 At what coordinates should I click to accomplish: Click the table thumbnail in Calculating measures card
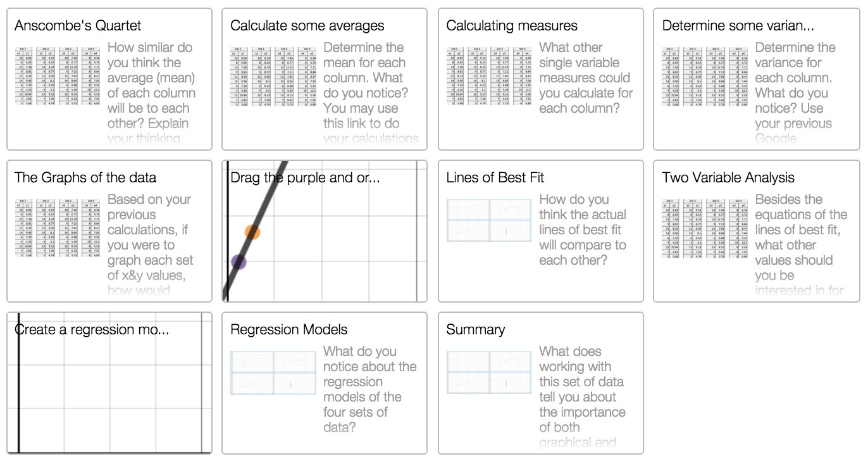tap(489, 77)
